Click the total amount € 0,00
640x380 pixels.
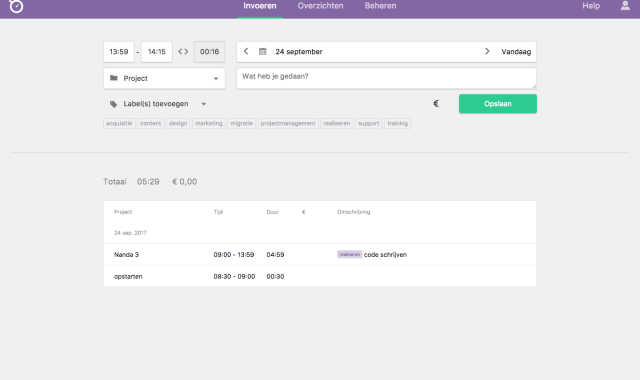click(184, 182)
